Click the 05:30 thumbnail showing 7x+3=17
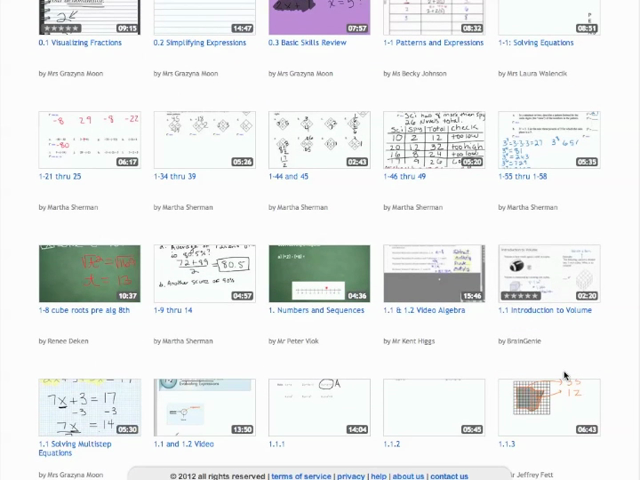Viewport: 640px width, 480px height. point(90,407)
